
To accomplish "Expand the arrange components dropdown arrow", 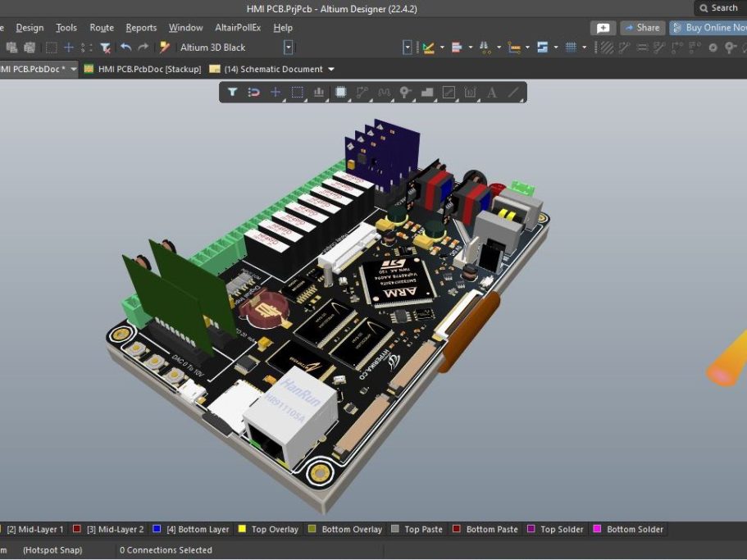I will point(499,47).
